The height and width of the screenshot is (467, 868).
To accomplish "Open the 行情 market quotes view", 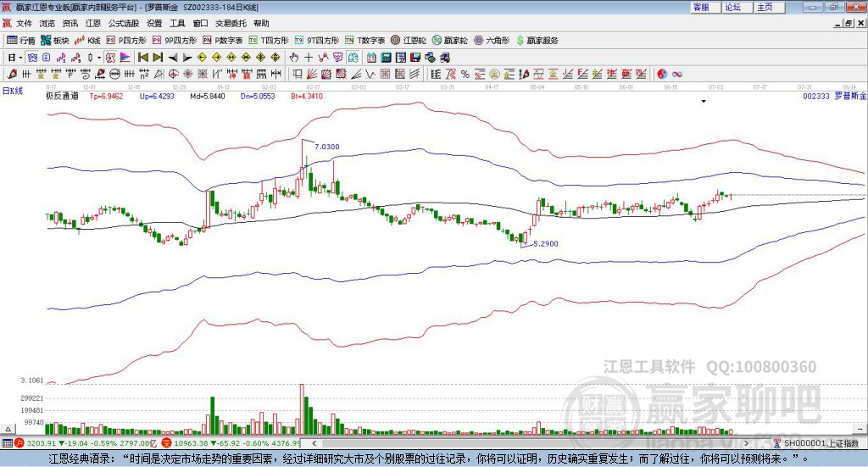I will [21, 41].
